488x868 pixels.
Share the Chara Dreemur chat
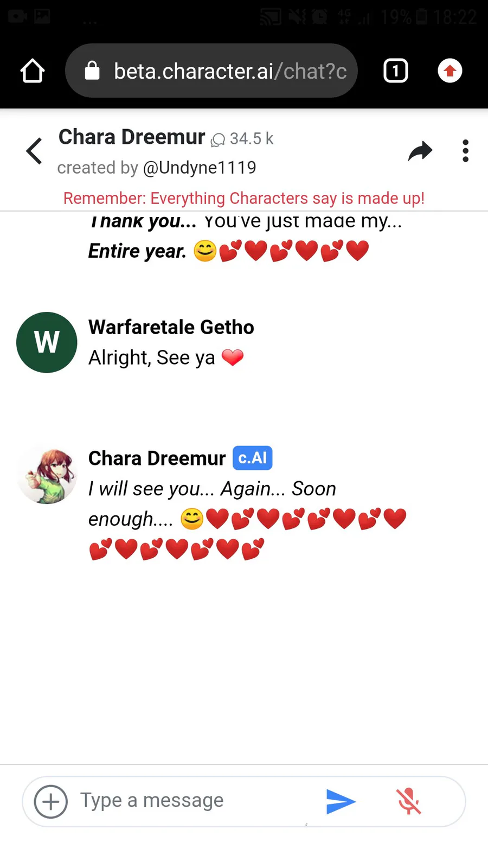click(x=420, y=151)
